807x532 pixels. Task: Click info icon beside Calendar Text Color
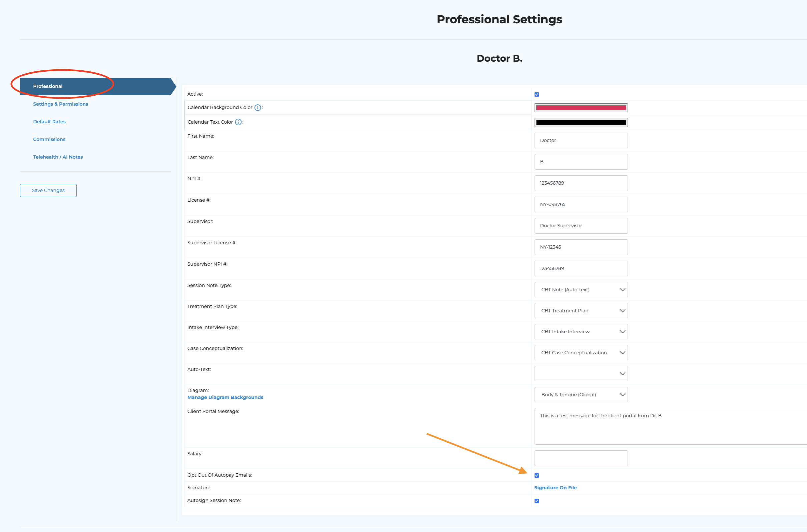point(238,122)
